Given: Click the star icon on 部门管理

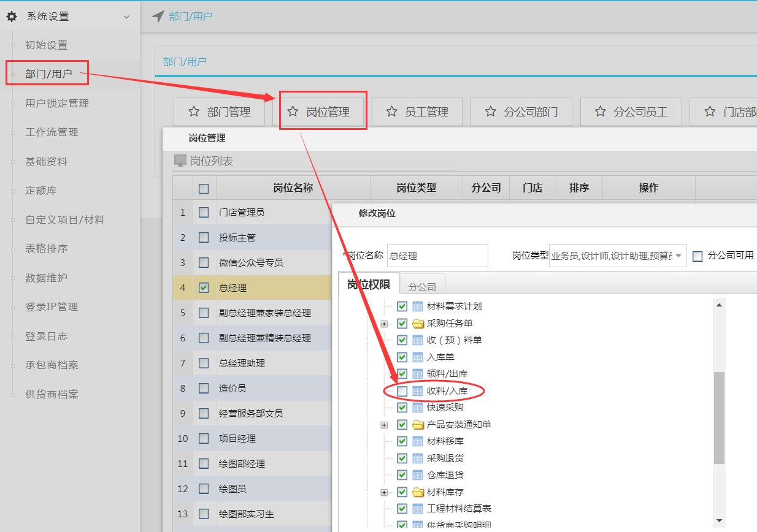Looking at the screenshot, I should [194, 112].
